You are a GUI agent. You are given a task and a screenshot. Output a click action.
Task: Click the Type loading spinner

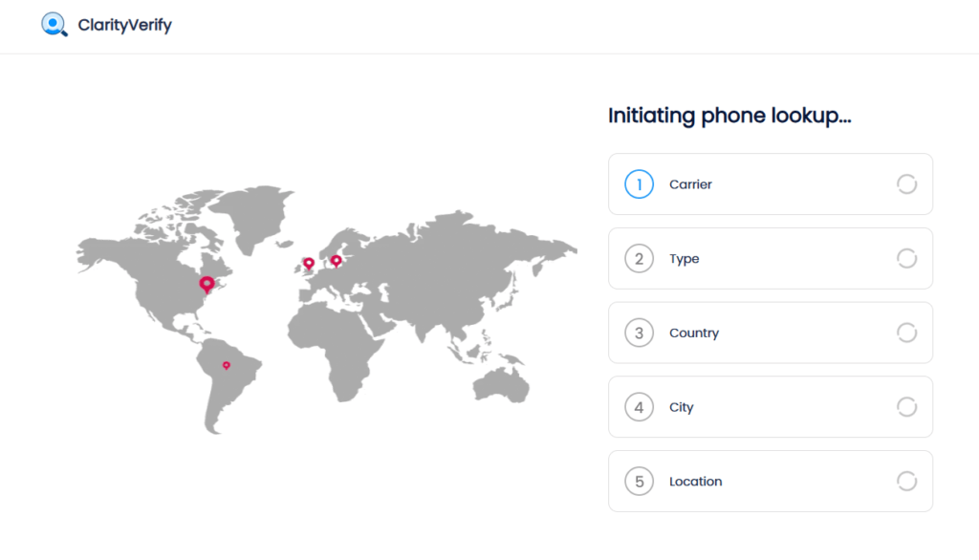906,259
